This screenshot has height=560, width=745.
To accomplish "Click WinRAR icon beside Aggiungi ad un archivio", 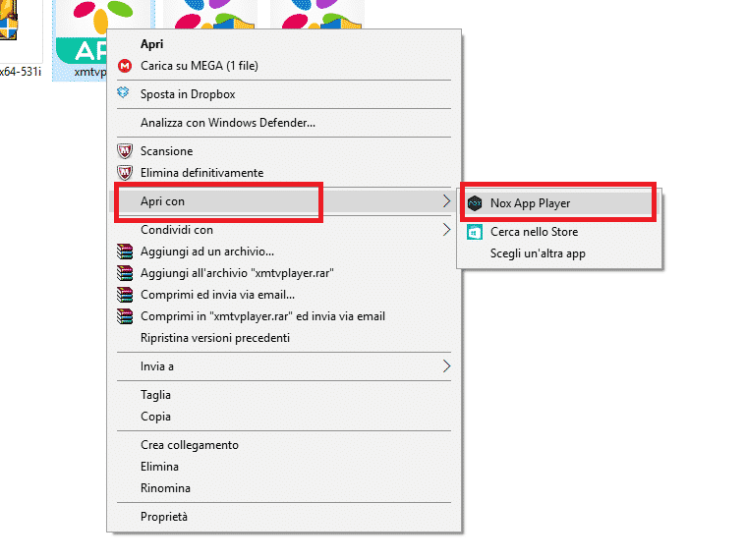I will point(125,252).
